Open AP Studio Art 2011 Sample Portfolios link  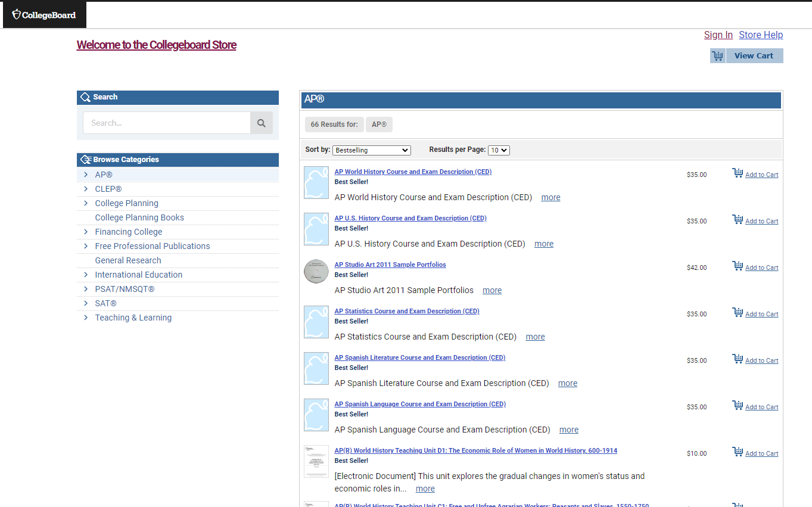point(390,265)
